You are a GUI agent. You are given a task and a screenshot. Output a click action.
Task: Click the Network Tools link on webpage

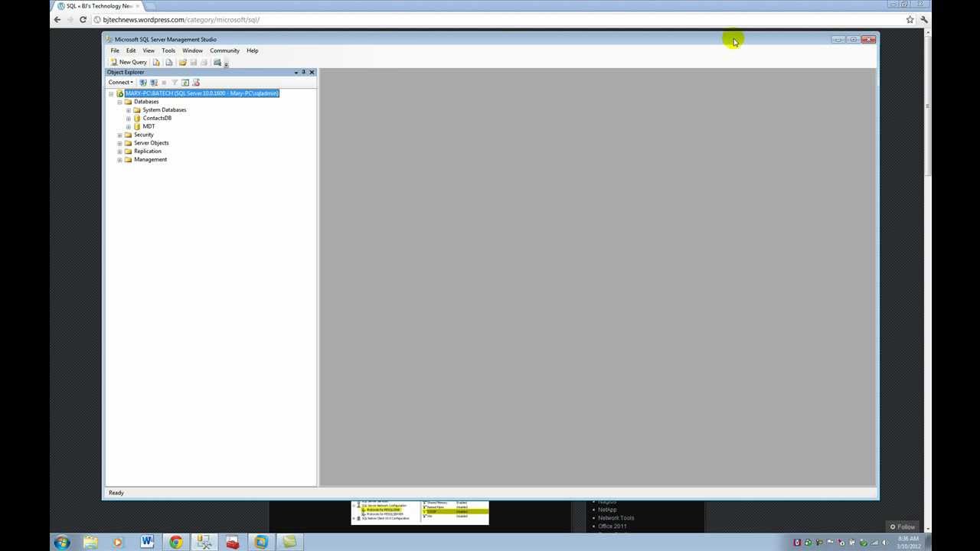tap(616, 518)
